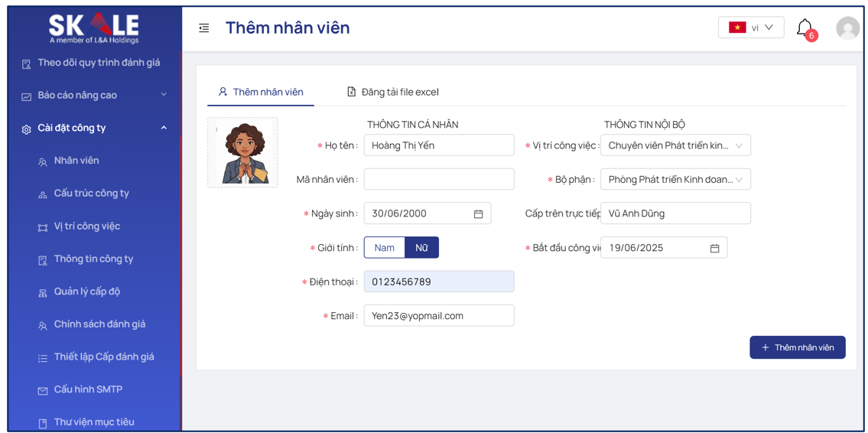Open the Vị trí công việc dropdown

coord(675,145)
